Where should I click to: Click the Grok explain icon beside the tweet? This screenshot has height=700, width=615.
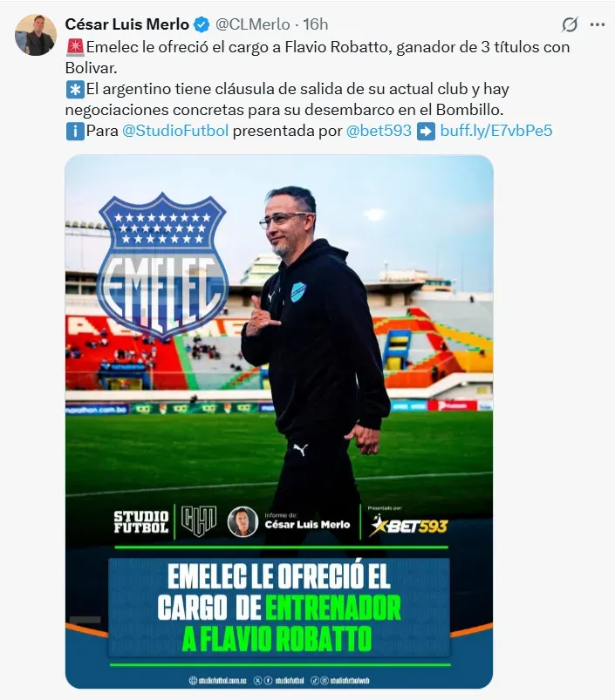(x=570, y=24)
